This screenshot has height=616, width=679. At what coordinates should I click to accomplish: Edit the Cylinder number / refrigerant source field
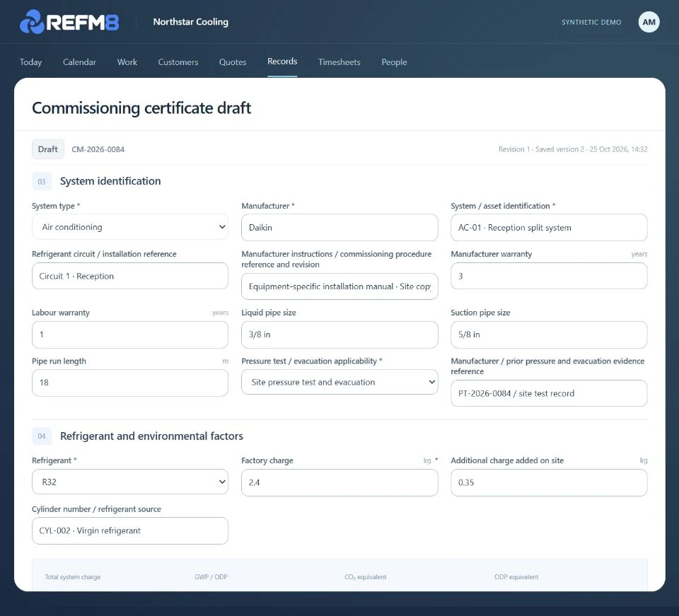pos(130,530)
